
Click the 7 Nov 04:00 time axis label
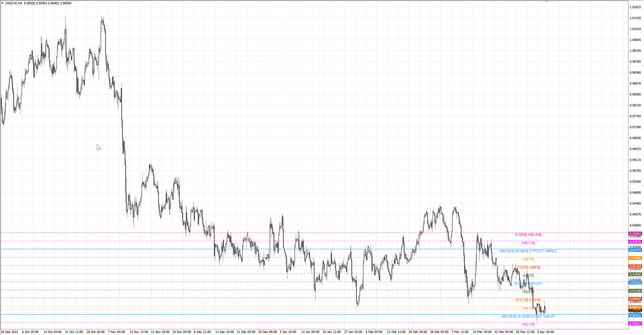tap(117, 332)
